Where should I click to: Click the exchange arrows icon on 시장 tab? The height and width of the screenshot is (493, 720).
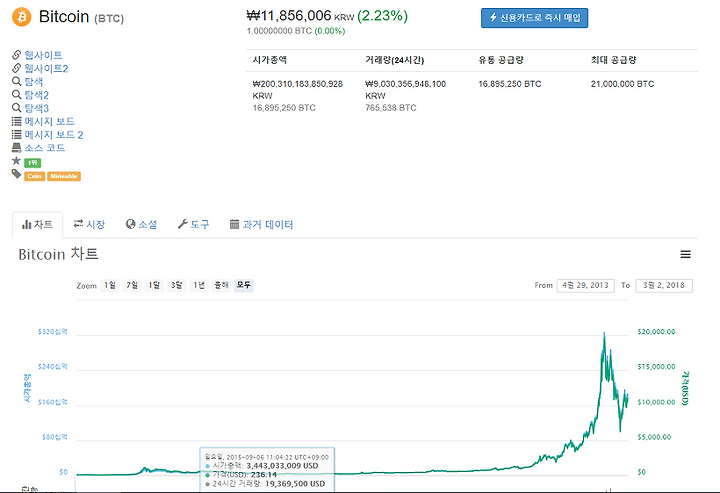[79, 224]
